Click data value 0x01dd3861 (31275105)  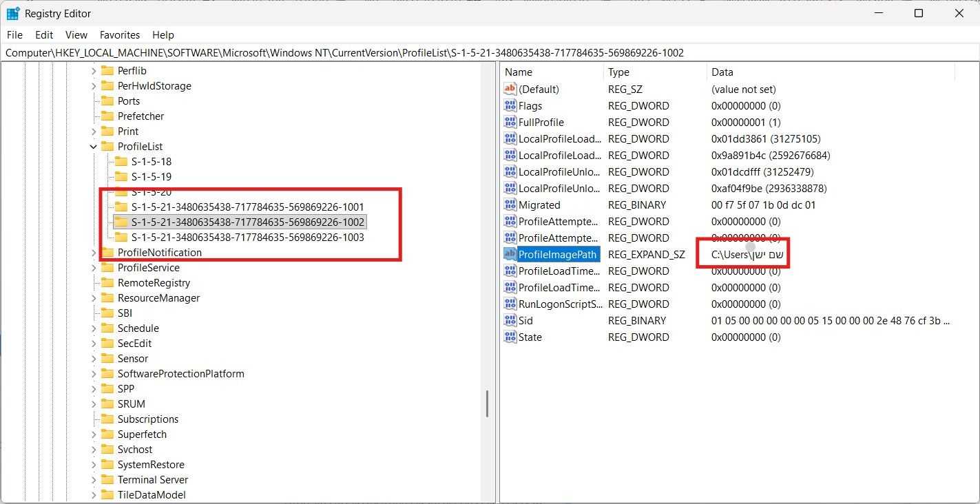[x=766, y=138]
